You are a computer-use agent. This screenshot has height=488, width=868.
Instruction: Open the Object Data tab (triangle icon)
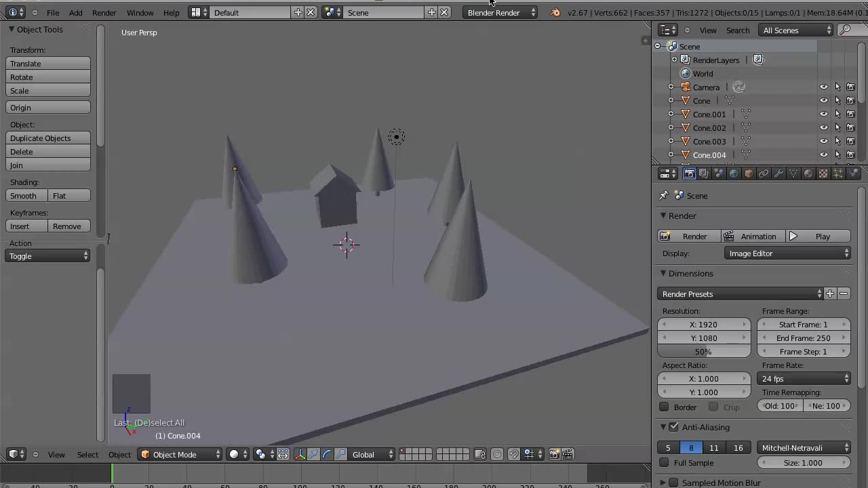point(793,174)
